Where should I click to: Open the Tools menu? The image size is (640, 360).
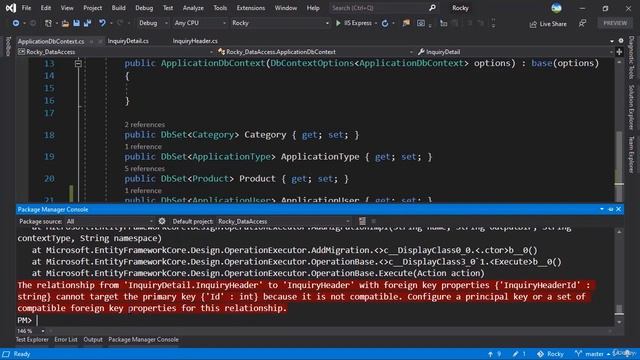[220, 8]
